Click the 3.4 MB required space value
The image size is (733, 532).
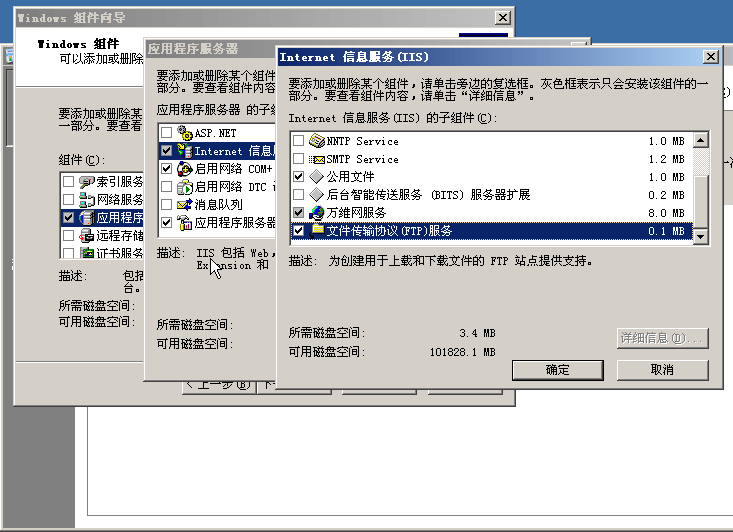[x=477, y=333]
